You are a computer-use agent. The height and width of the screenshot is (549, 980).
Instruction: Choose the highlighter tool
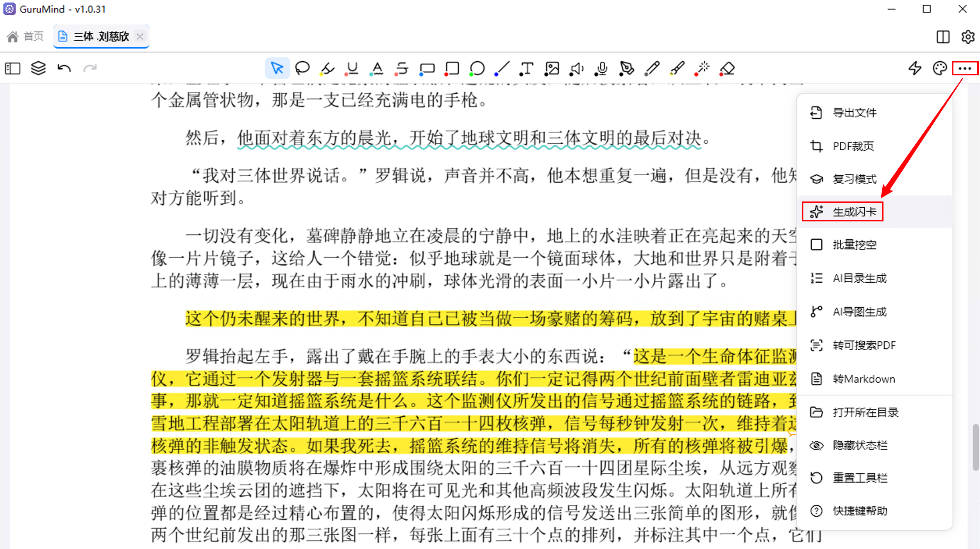tap(327, 68)
